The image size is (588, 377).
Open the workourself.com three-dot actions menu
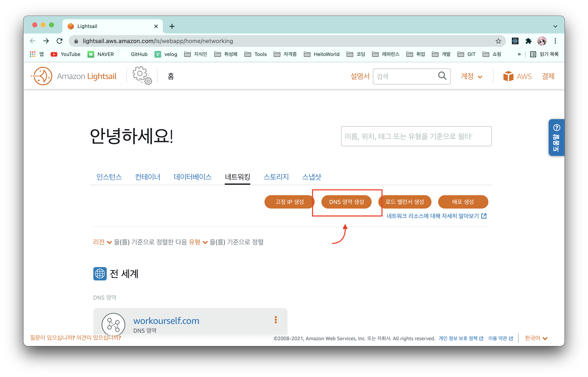[x=276, y=320]
